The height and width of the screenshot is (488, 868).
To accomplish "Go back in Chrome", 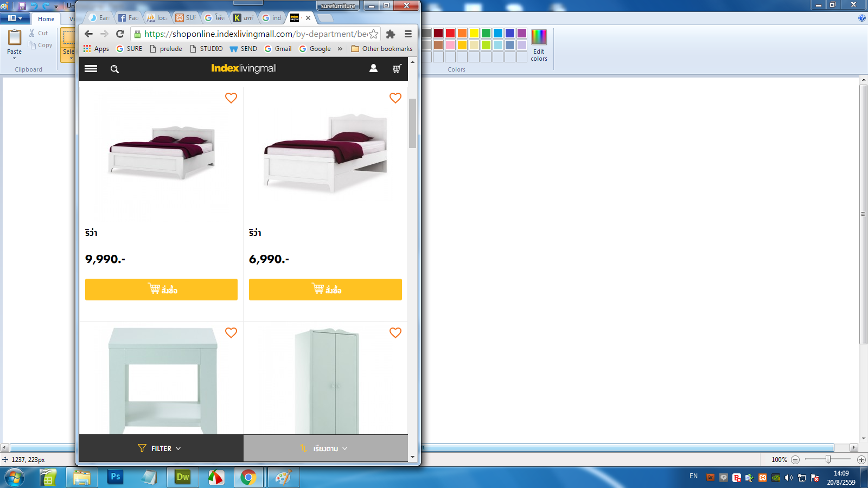I will coord(88,34).
